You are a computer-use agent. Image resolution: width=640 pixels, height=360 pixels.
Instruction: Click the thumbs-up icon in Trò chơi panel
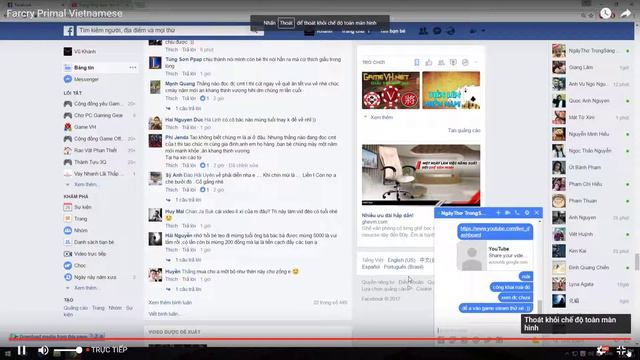pyautogui.click(x=429, y=62)
